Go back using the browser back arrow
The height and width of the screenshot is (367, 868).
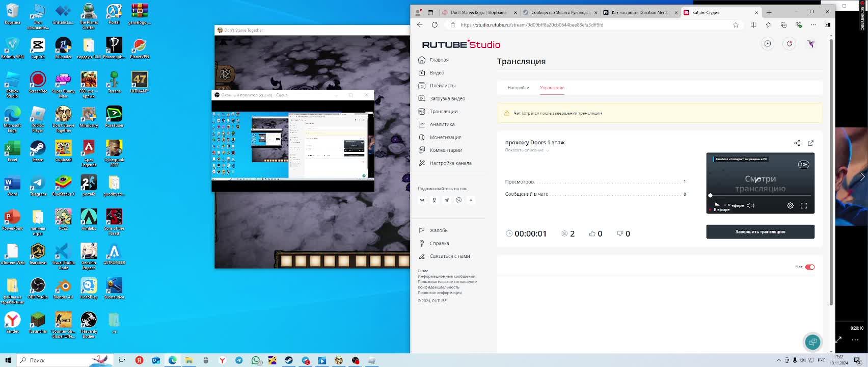(x=420, y=24)
